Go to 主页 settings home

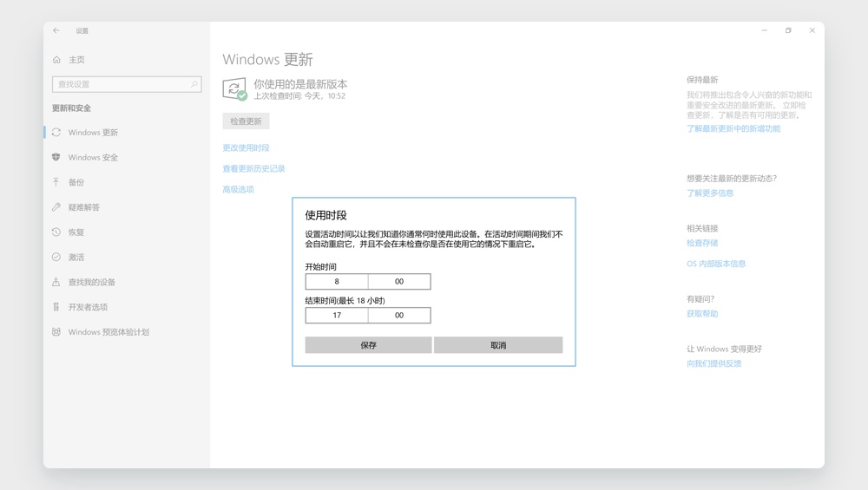click(x=76, y=60)
